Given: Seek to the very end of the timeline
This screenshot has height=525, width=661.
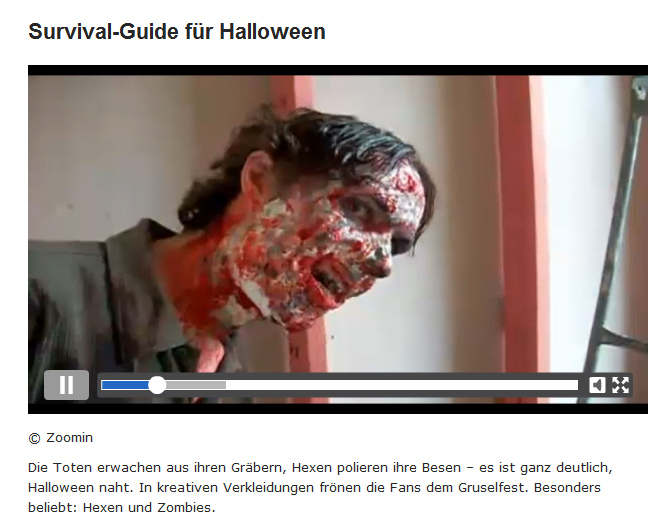Looking at the screenshot, I should (576, 385).
